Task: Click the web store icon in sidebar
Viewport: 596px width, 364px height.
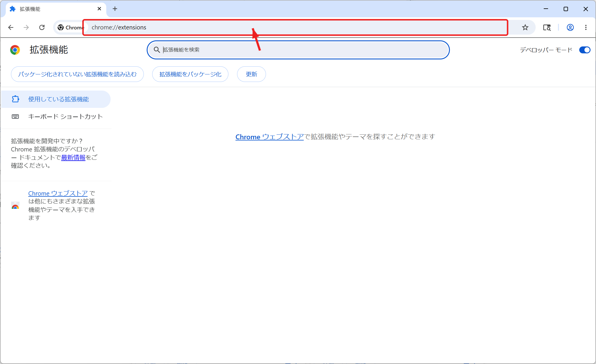Action: coord(15,206)
